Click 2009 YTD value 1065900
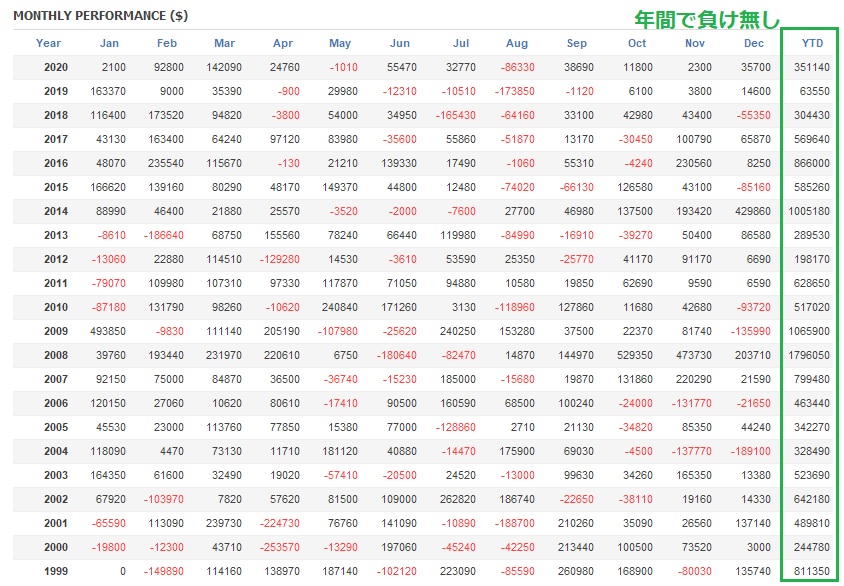The height and width of the screenshot is (586, 844). [x=809, y=331]
